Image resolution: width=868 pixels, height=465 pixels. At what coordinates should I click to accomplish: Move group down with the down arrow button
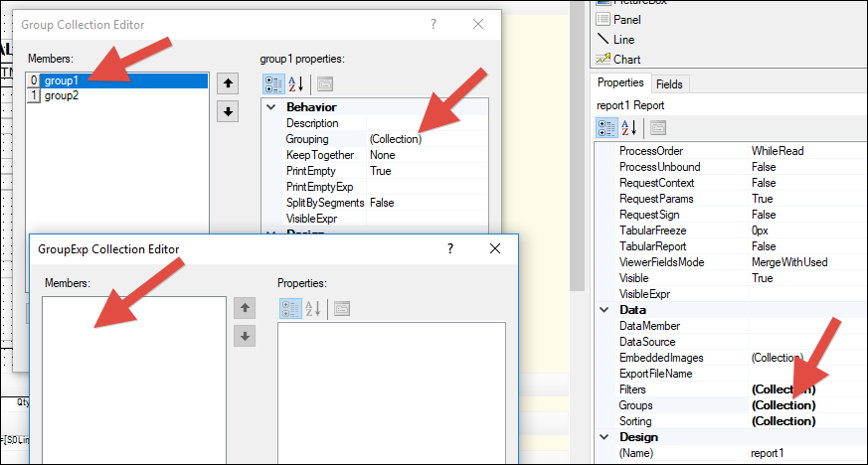(x=229, y=111)
